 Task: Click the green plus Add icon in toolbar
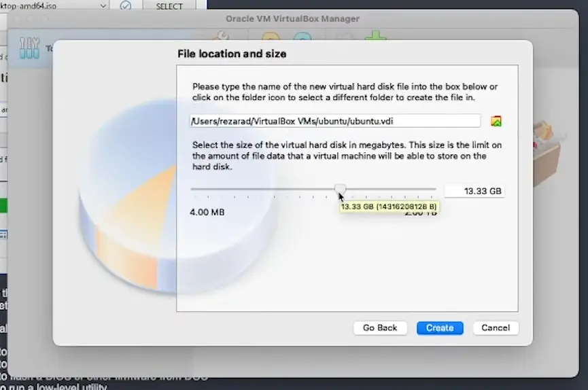point(376,36)
